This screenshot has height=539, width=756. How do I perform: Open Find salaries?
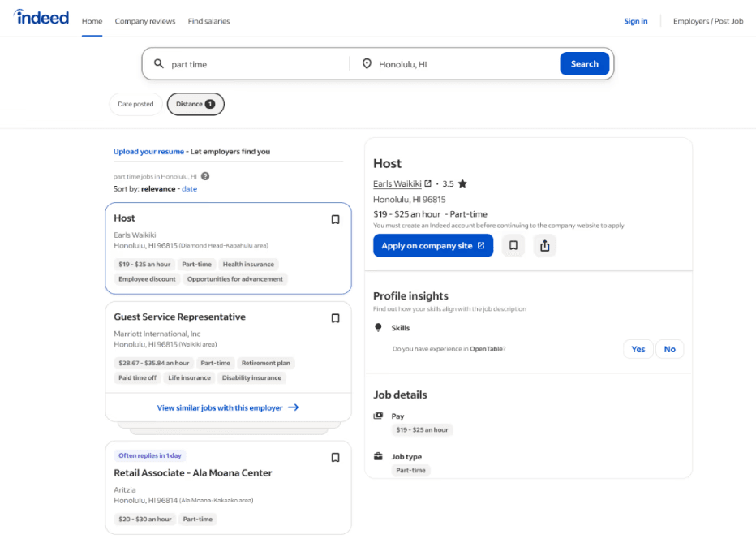point(208,21)
